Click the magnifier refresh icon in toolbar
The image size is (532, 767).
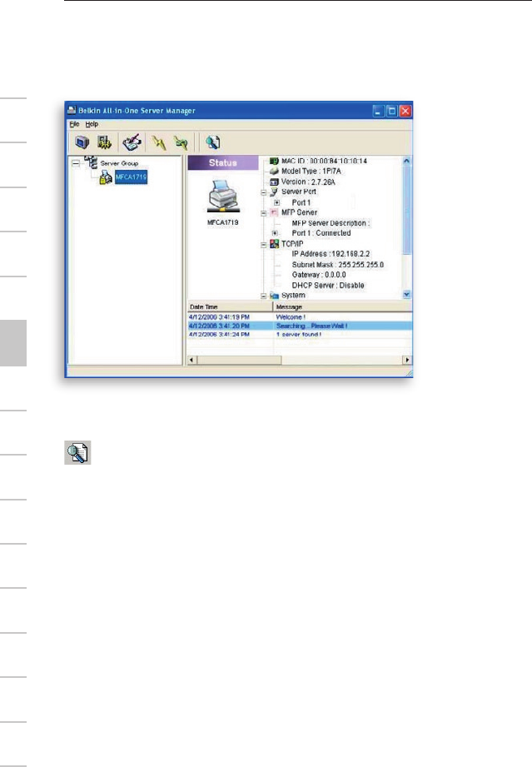click(212, 142)
